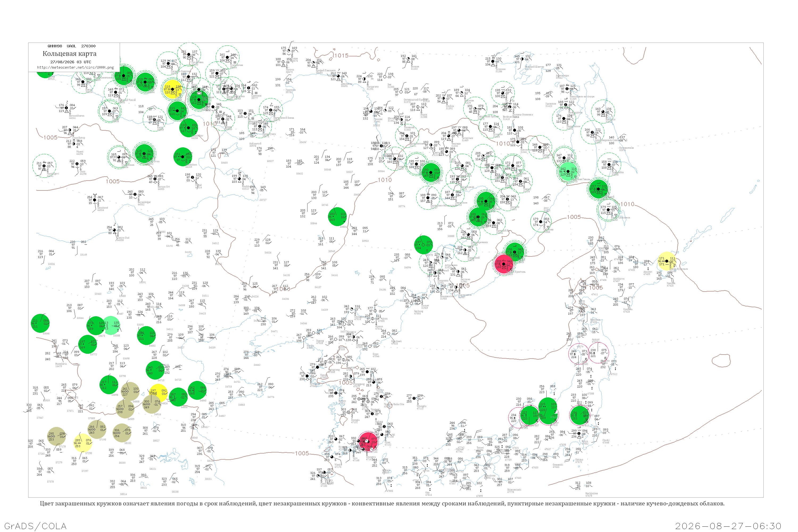Click the "Choir 44298" station label

pos(83,173)
